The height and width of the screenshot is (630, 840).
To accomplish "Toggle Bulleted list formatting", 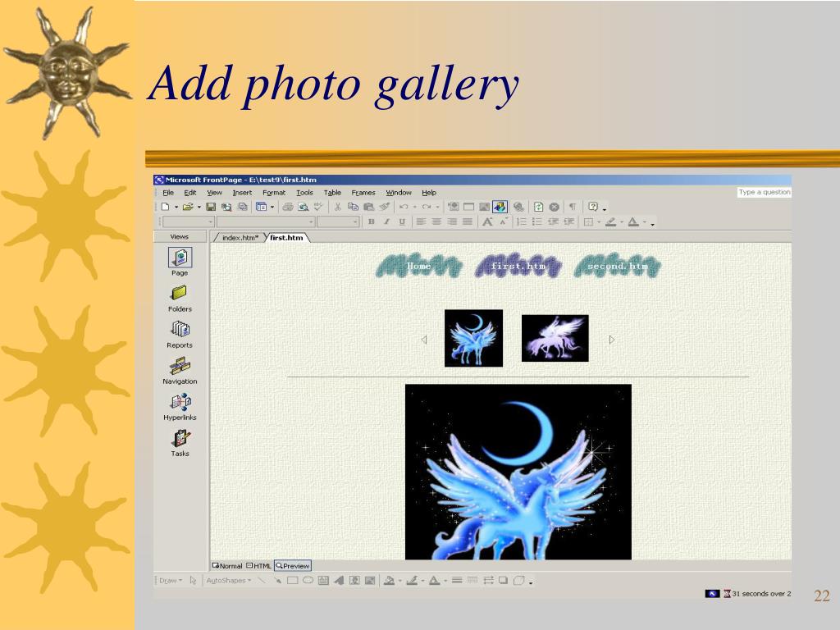I will (536, 221).
